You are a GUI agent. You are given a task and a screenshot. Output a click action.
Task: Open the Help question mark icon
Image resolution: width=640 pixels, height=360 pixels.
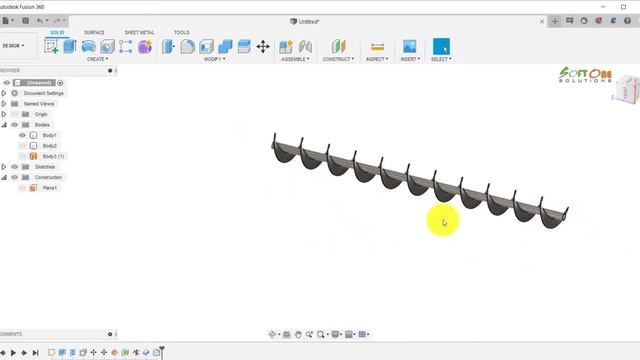click(627, 21)
